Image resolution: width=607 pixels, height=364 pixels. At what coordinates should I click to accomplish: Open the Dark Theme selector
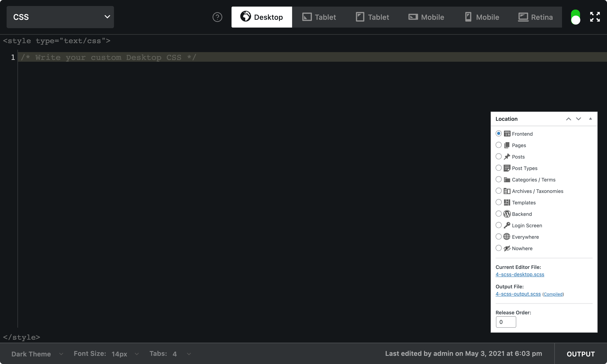[x=37, y=354]
